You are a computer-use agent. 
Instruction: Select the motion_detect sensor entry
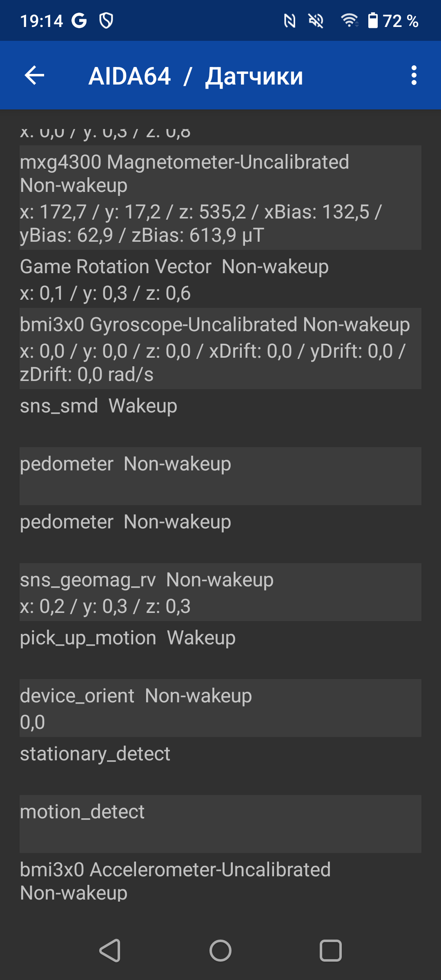point(220,823)
